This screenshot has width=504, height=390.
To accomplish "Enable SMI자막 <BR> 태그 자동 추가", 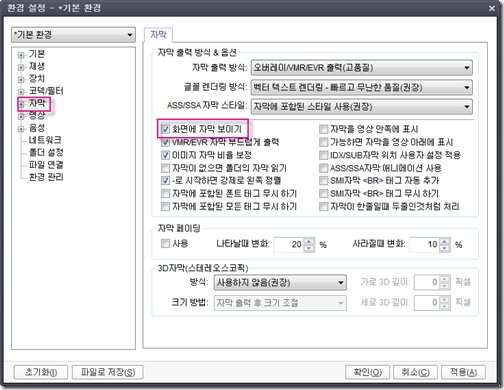I will click(323, 180).
